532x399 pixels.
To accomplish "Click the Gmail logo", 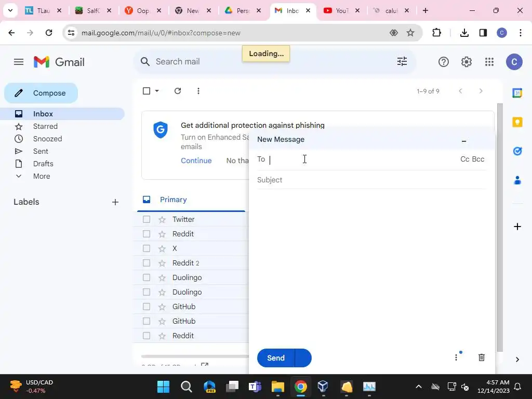I will coord(59,62).
